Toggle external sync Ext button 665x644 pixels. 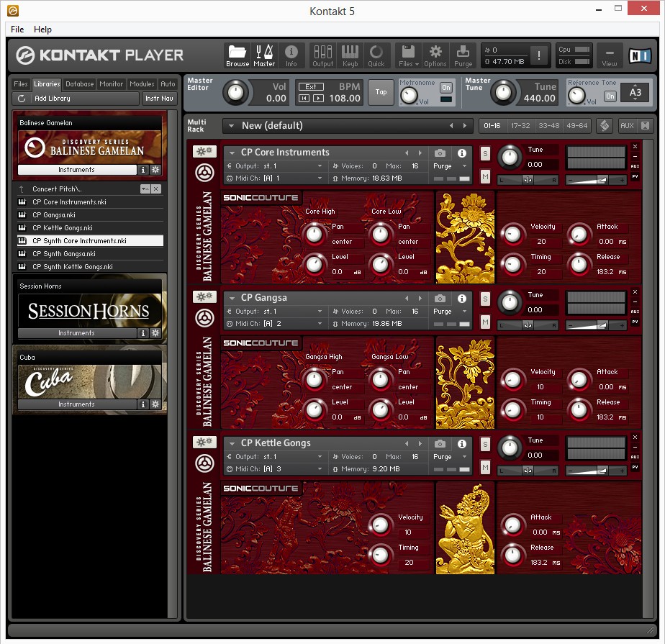tap(311, 86)
